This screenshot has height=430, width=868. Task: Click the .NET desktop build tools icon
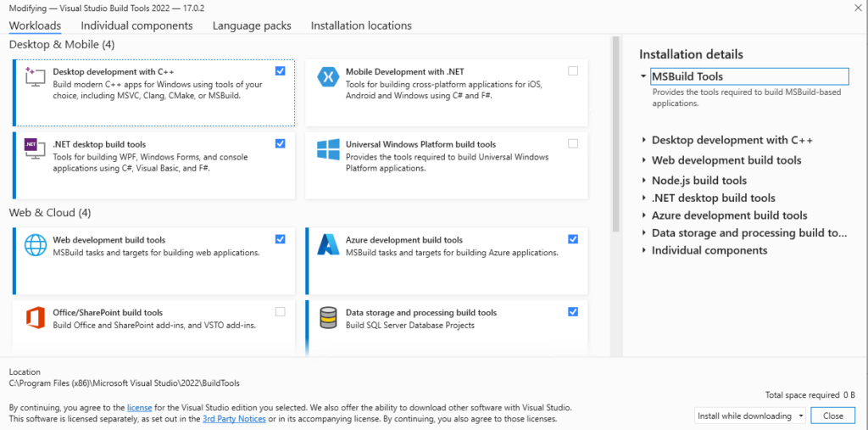point(34,149)
